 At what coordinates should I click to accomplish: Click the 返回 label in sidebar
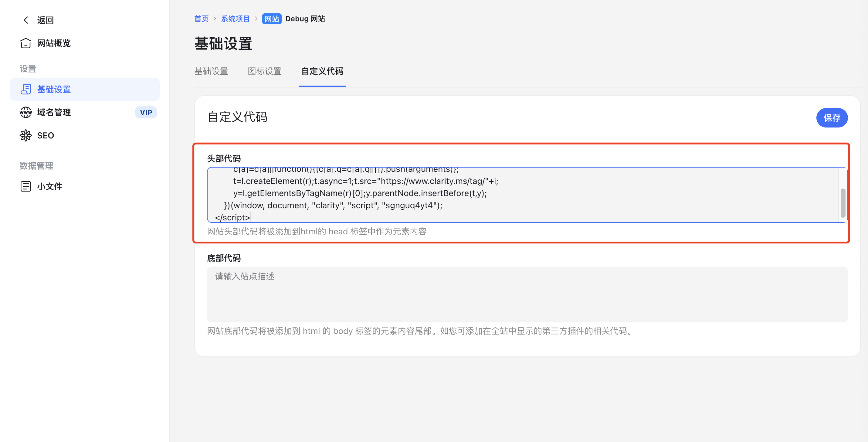(x=46, y=20)
